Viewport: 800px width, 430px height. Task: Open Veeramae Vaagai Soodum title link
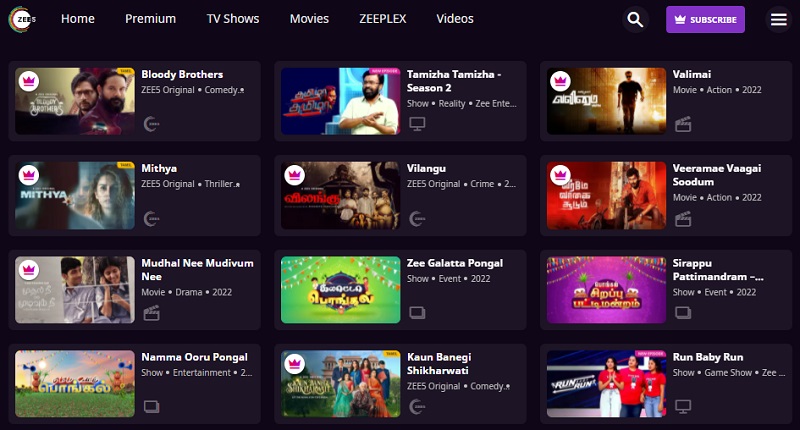tap(716, 175)
